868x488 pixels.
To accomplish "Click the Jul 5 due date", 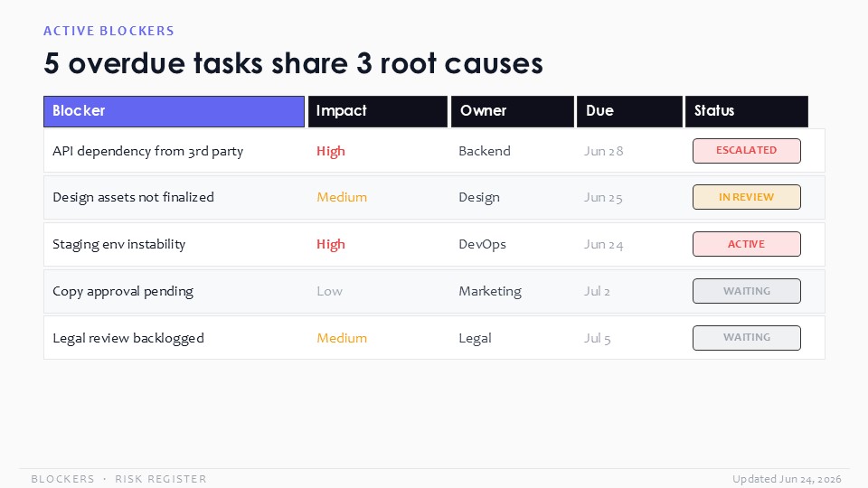I will tap(598, 338).
